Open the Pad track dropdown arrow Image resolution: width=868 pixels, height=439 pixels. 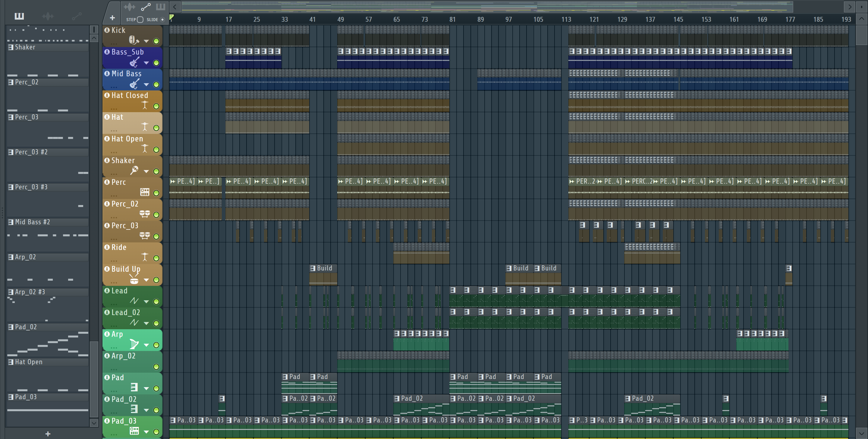tap(146, 388)
